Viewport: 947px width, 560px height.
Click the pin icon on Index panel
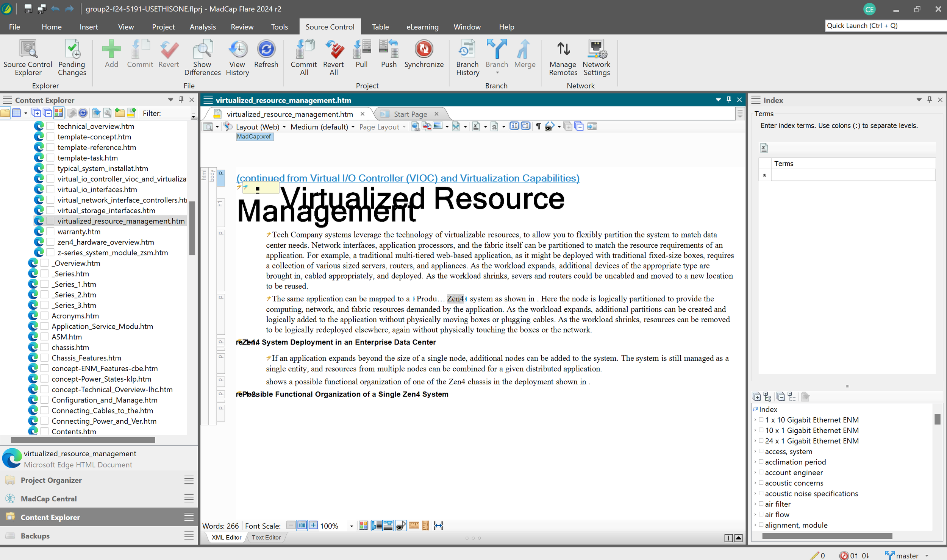pos(930,100)
